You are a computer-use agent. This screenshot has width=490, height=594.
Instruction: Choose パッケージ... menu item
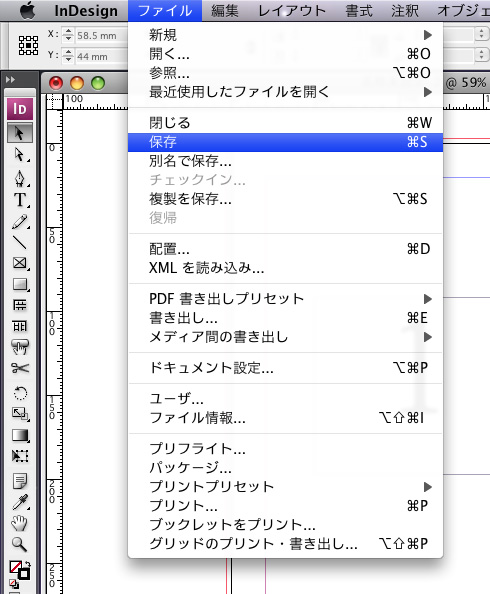[285, 468]
